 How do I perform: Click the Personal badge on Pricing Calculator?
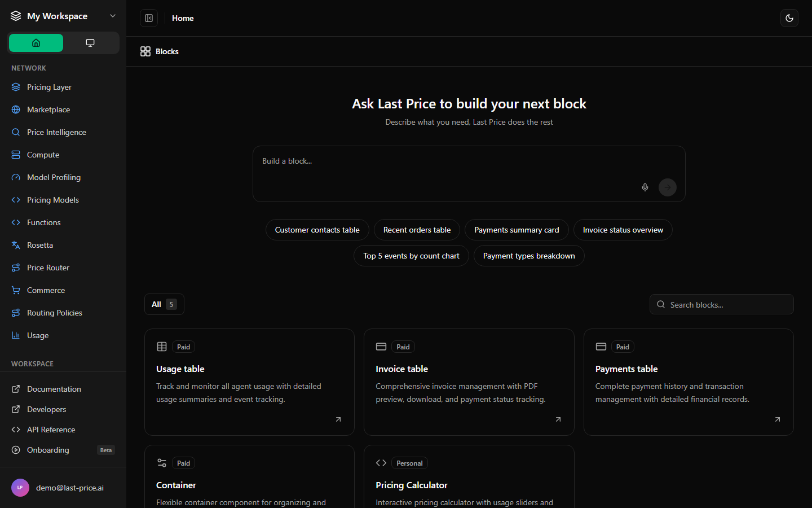tap(409, 463)
